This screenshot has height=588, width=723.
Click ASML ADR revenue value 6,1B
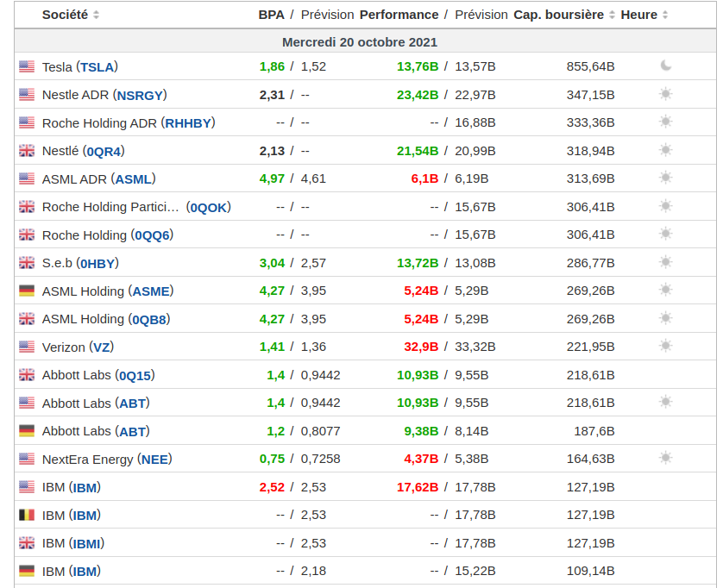tap(424, 178)
